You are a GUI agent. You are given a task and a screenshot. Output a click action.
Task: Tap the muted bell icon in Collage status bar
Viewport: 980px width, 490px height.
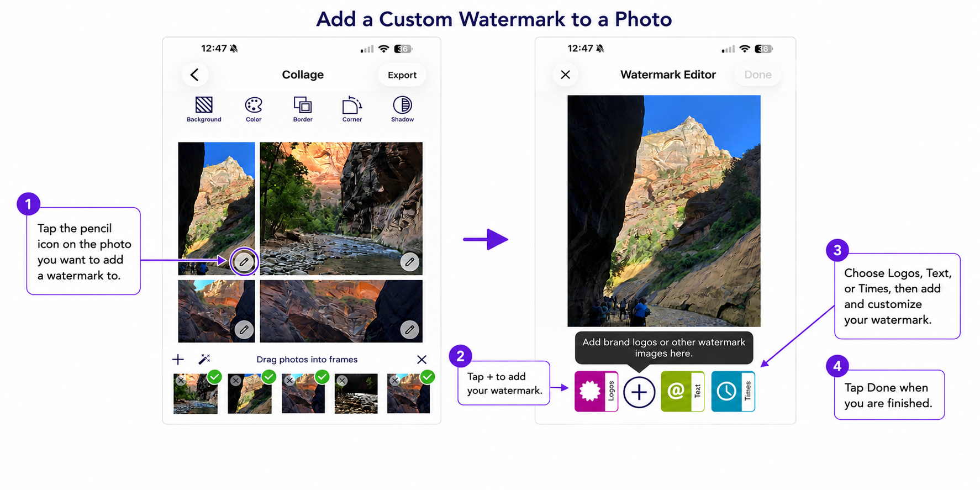pyautogui.click(x=234, y=49)
